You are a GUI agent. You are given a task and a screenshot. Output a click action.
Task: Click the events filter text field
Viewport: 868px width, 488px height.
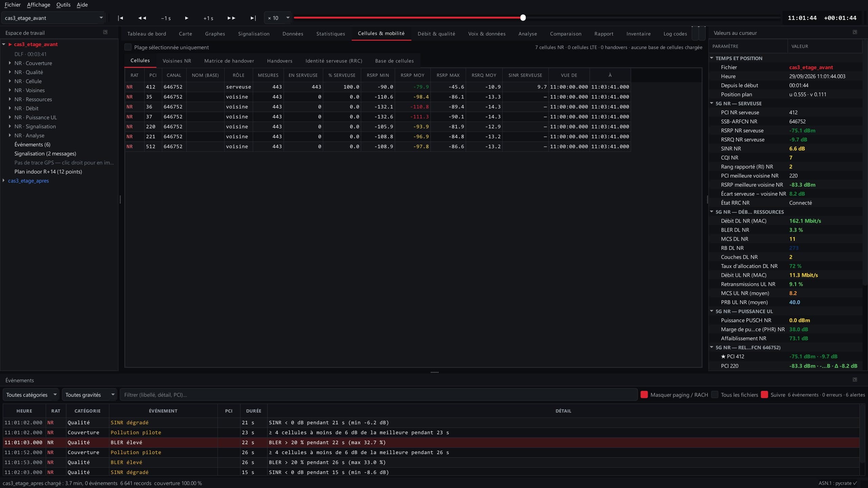pos(378,394)
